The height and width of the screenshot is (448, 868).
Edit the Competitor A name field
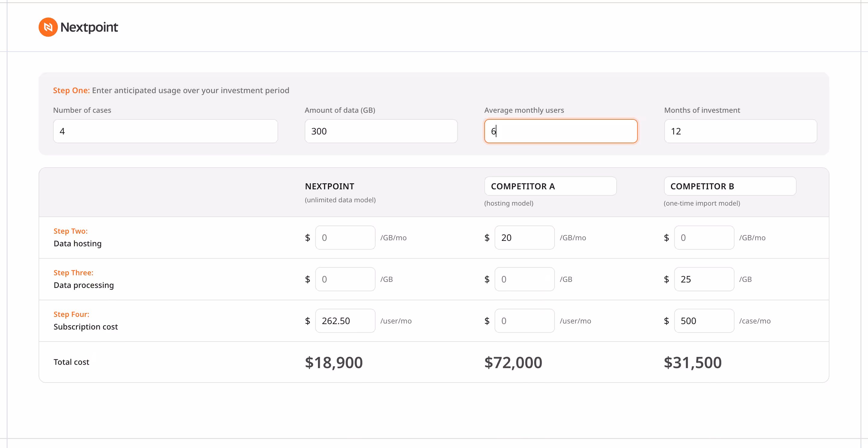550,186
